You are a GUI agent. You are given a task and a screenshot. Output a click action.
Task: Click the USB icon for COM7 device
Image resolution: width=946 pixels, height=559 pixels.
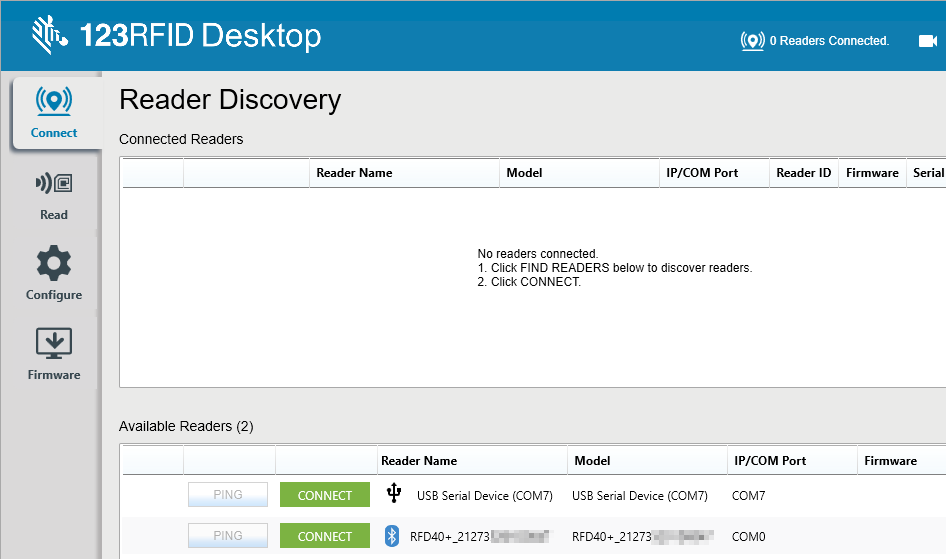(394, 494)
